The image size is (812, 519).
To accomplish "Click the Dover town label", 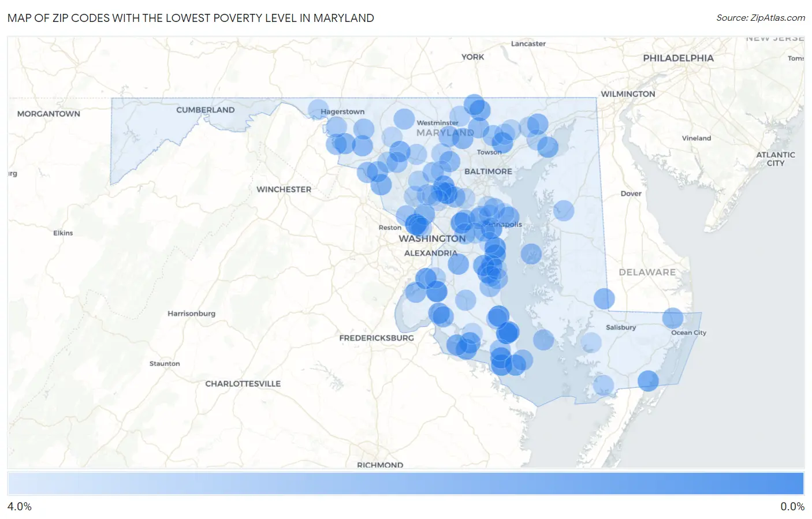I will (x=631, y=194).
